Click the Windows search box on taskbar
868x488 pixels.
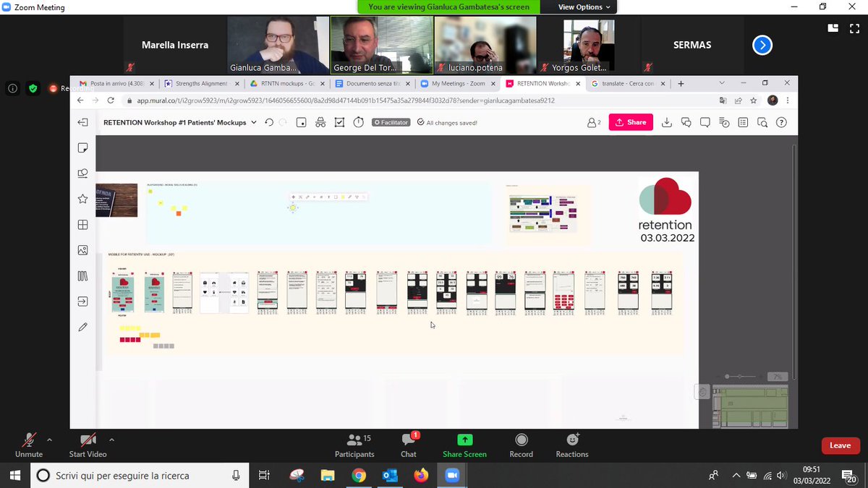(x=140, y=475)
